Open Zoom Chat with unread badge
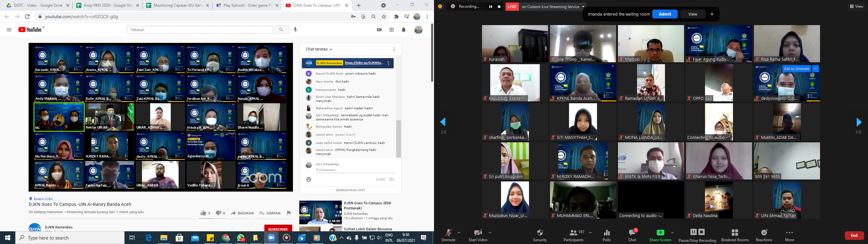Image resolution: width=868 pixels, height=244 pixels. 632,233
